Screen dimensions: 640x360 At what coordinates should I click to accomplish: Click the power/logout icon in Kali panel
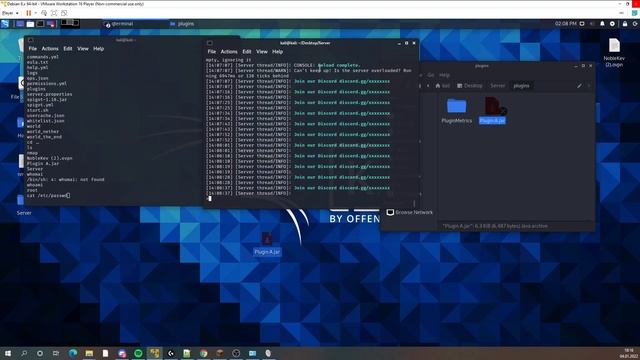(635, 24)
